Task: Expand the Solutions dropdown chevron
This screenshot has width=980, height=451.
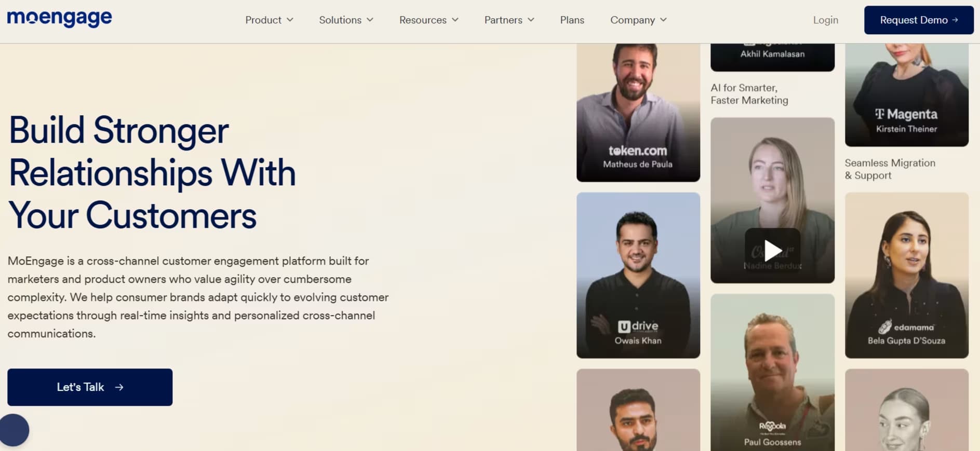Action: 370,20
